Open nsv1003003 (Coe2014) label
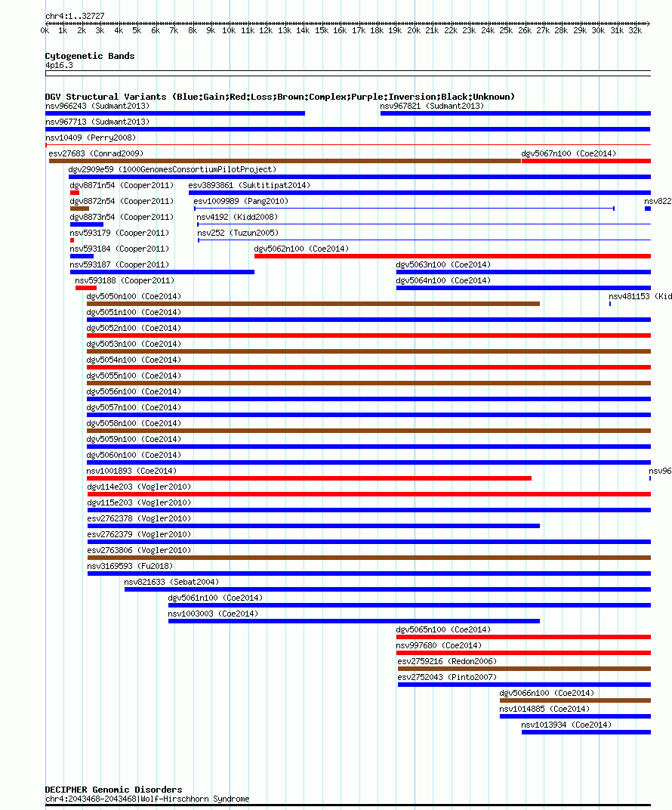 (x=213, y=614)
